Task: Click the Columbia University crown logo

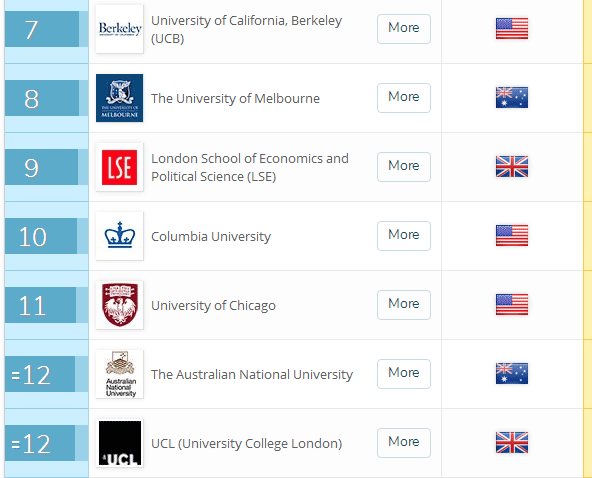Action: (x=119, y=236)
